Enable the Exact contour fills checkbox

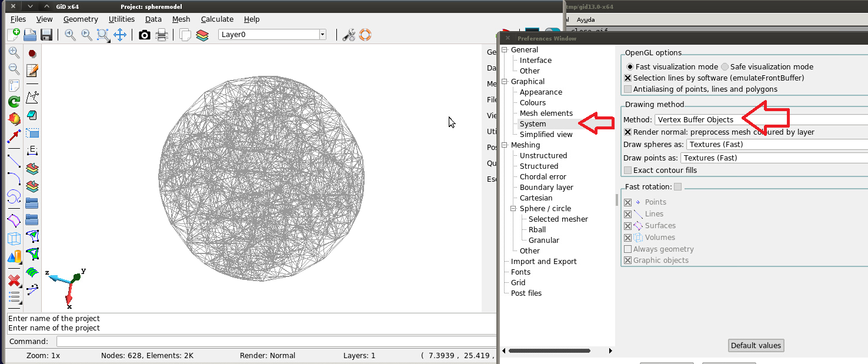click(628, 171)
